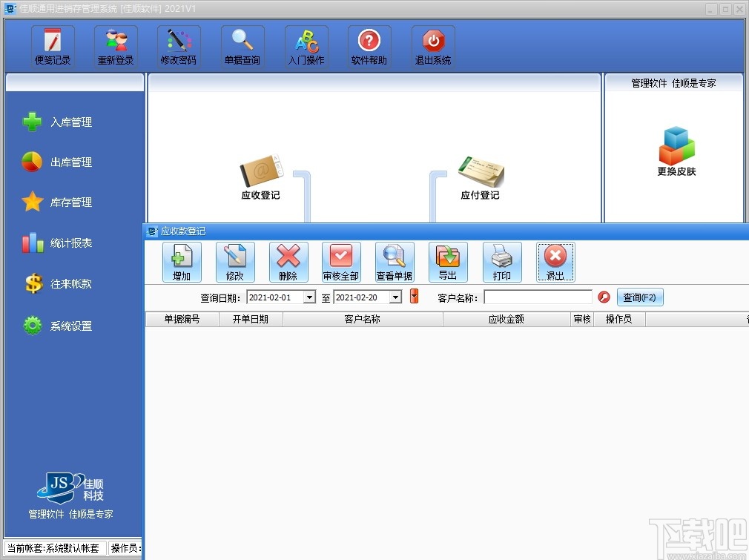Image resolution: width=749 pixels, height=560 pixels.
Task: Minimize the main application window
Action: click(711, 9)
